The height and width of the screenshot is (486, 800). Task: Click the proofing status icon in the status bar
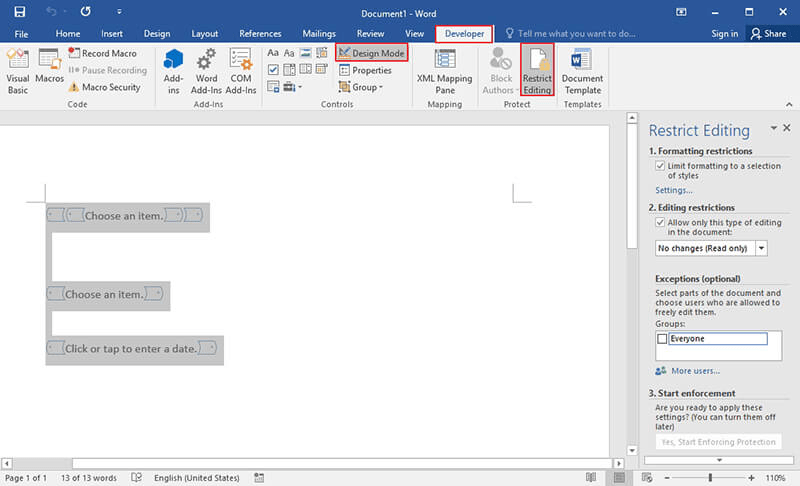point(136,478)
